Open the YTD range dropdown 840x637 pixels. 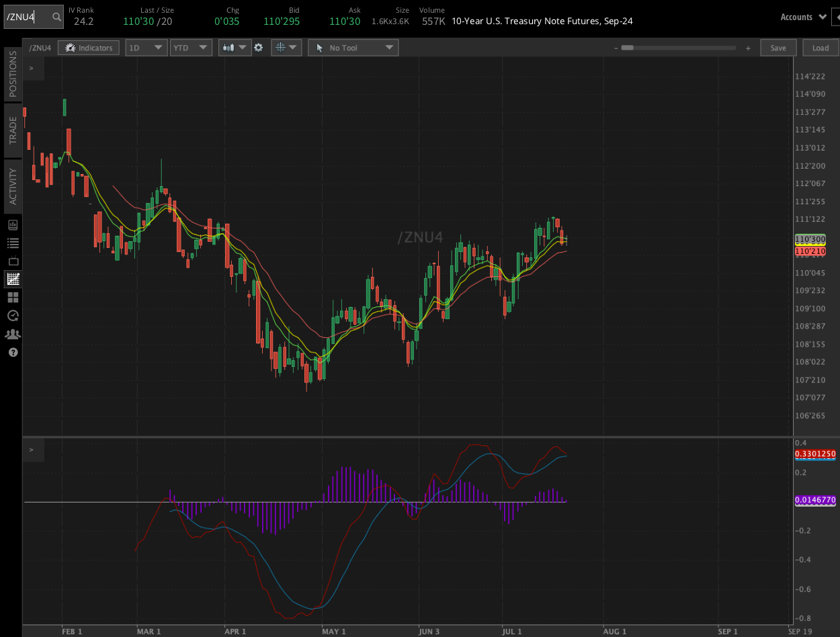click(190, 47)
